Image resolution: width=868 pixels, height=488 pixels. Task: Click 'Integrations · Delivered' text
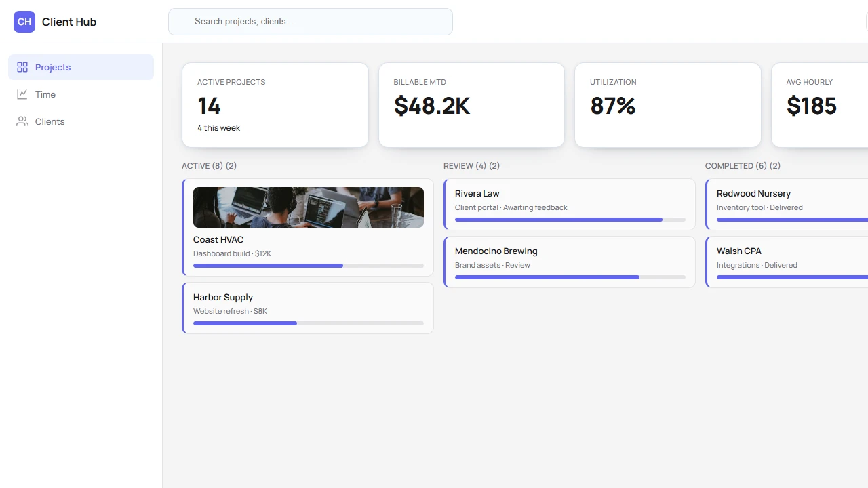[x=757, y=265]
